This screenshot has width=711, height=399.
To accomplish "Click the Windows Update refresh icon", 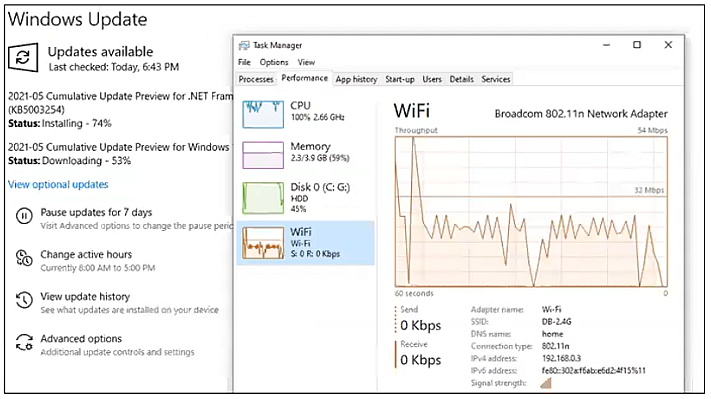I will click(x=23, y=57).
